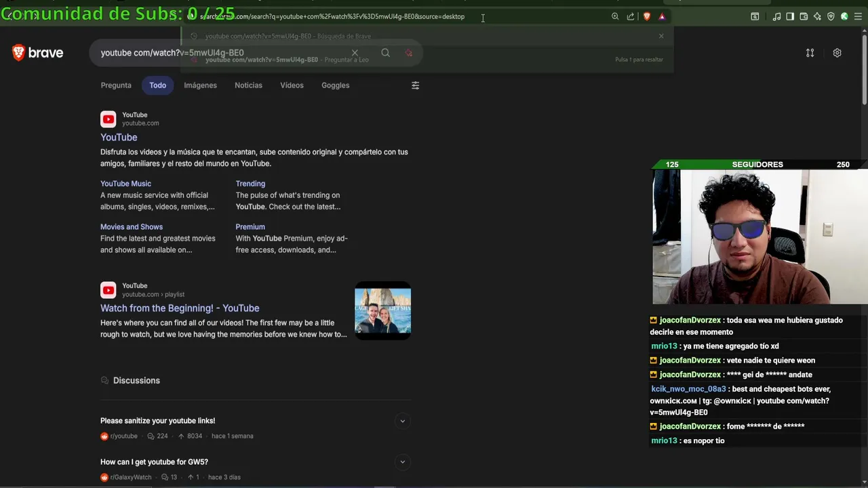Screen dimensions: 868x488
Task: Open the Brave Wallet toolbar icon
Action: click(804, 16)
